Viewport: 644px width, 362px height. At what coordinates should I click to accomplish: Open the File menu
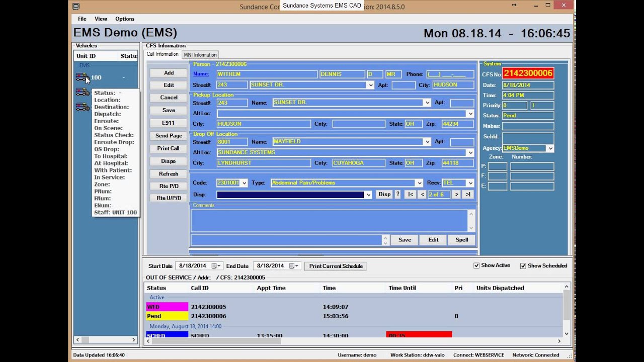(82, 19)
